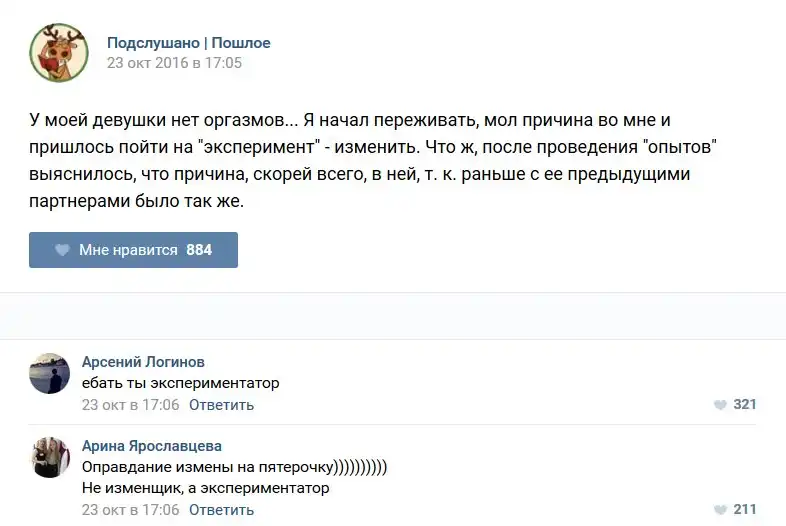This screenshot has height=526, width=786.
Task: Like Арсений Логинов's comment via heart icon
Action: [720, 405]
